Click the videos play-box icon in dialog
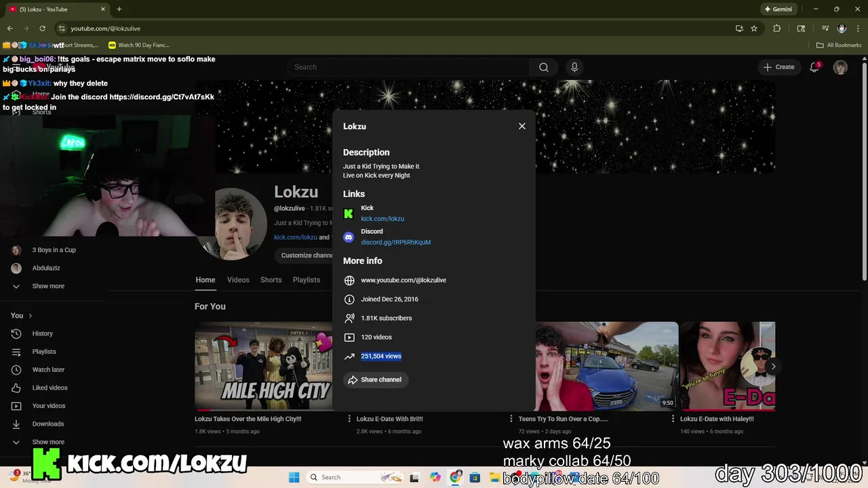Image resolution: width=868 pixels, height=488 pixels. 349,337
